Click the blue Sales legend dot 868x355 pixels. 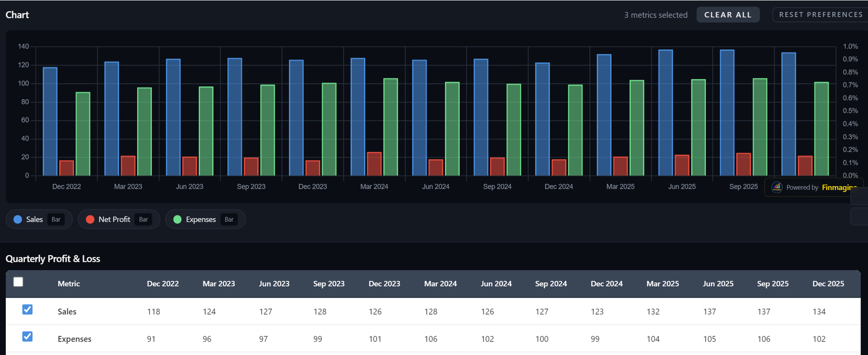(x=18, y=219)
